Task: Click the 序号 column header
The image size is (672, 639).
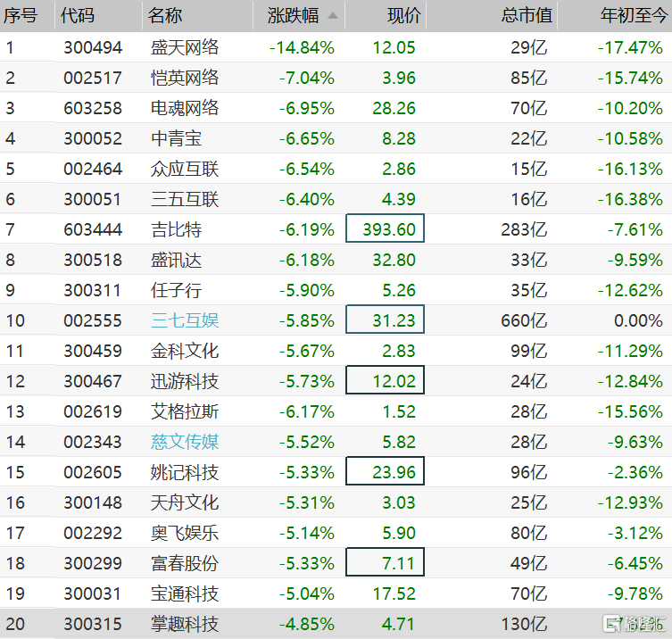Action: click(21, 16)
